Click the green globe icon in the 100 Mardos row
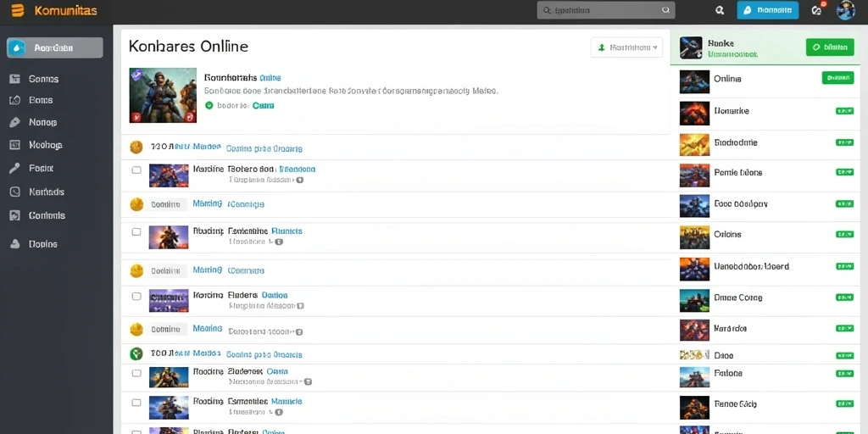The image size is (868, 434). pyautogui.click(x=136, y=353)
